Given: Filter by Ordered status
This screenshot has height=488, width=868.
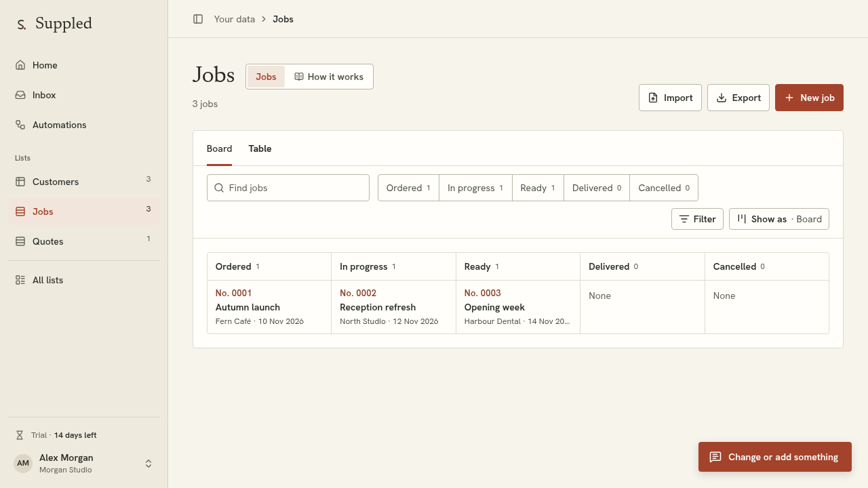Looking at the screenshot, I should point(408,188).
